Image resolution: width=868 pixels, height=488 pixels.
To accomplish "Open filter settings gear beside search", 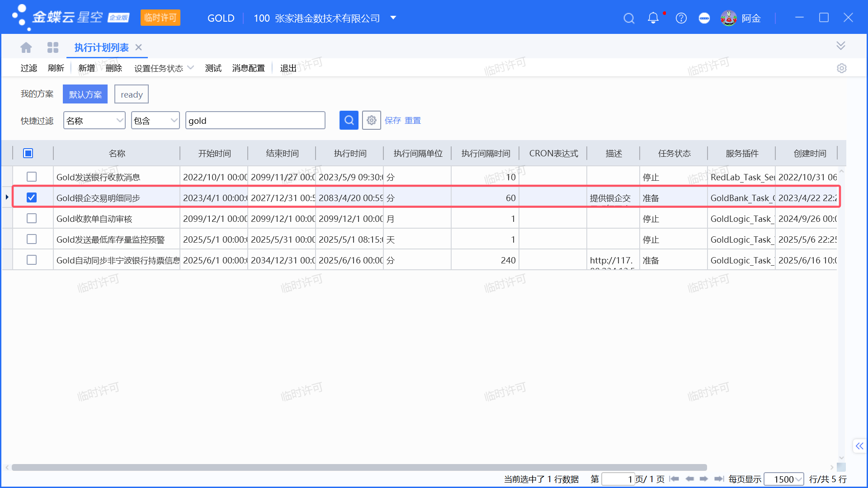I will point(372,120).
